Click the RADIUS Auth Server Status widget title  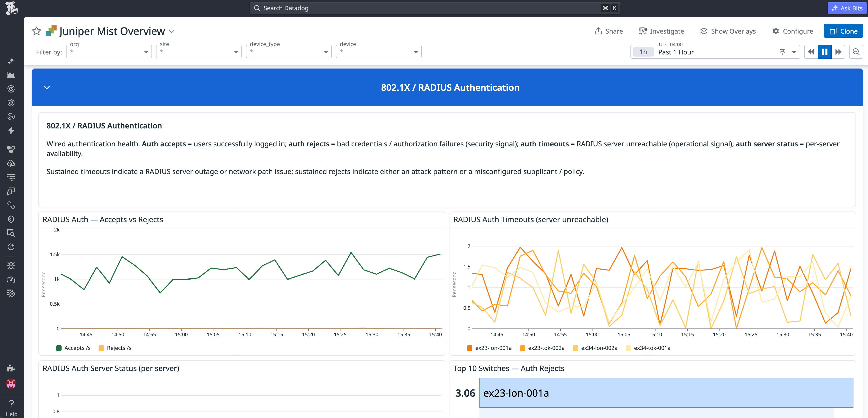click(x=111, y=368)
